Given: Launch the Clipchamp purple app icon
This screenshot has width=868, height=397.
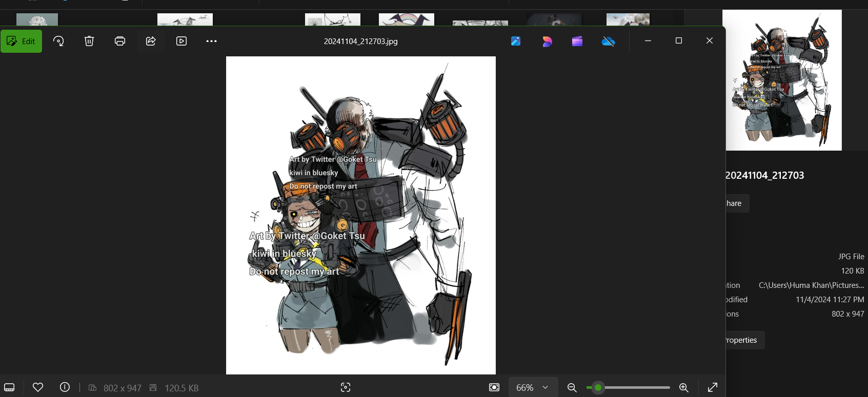Looking at the screenshot, I should tap(577, 41).
